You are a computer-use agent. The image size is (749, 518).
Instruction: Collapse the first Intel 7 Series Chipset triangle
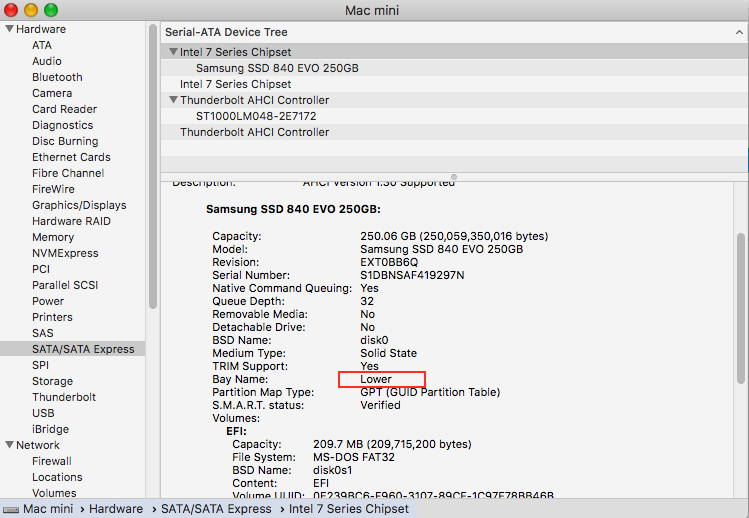pyautogui.click(x=173, y=52)
